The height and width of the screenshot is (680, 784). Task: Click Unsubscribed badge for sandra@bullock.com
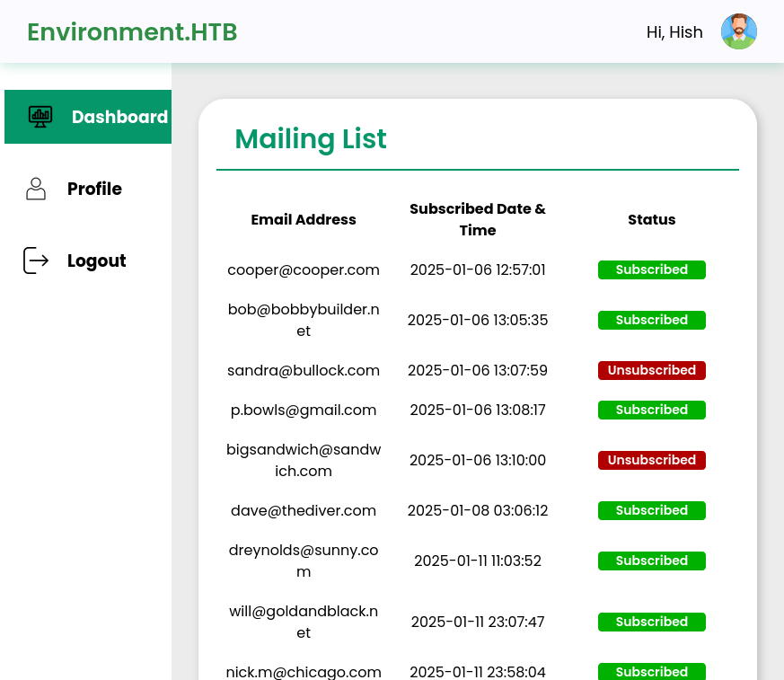click(x=651, y=370)
